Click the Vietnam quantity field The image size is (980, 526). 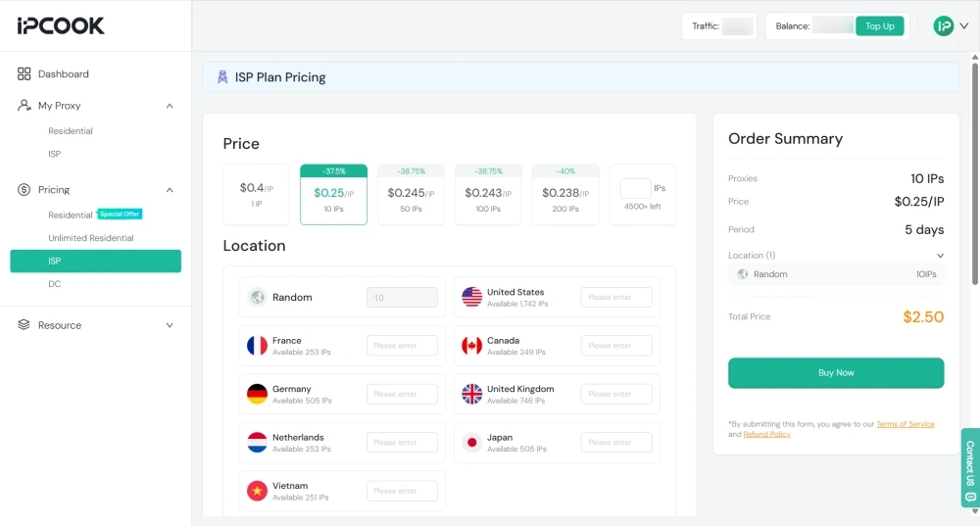click(402, 491)
